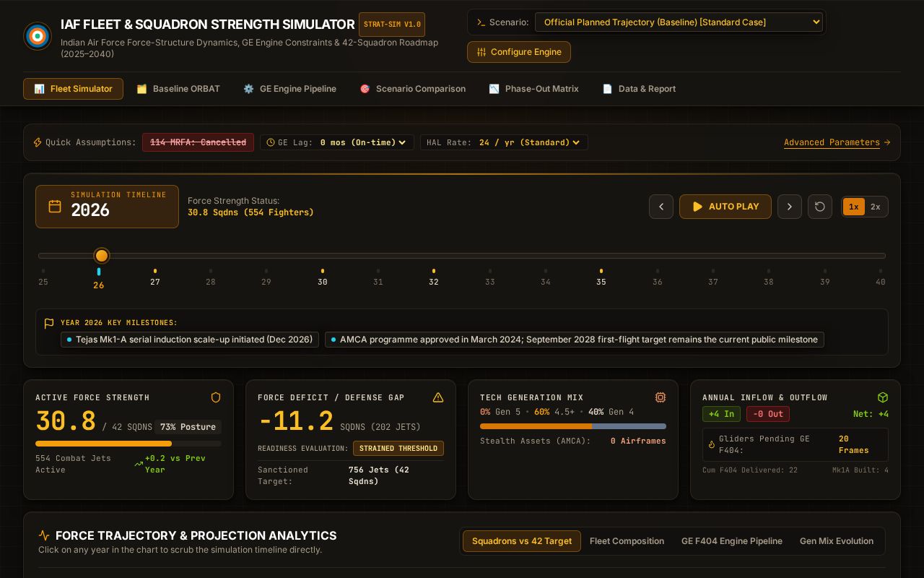Screen dimensions: 924x578
Task: Click the chip icon in Tech Generation Mix
Action: point(661,397)
